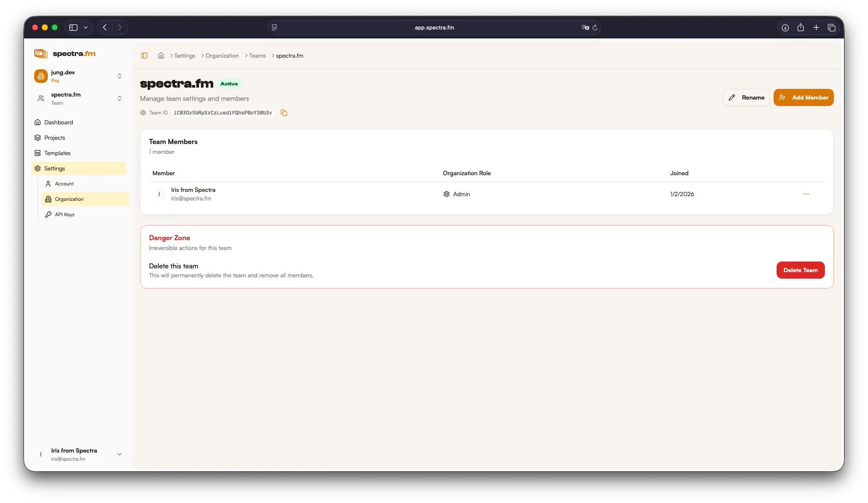The image size is (868, 503).
Task: Go to home via breadcrumb house icon
Action: tap(161, 56)
